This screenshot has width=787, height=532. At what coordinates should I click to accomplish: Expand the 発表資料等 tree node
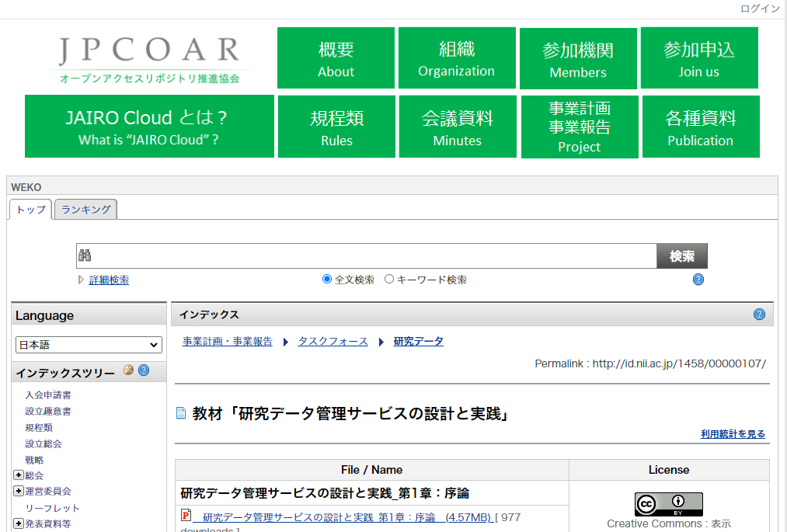(x=18, y=523)
